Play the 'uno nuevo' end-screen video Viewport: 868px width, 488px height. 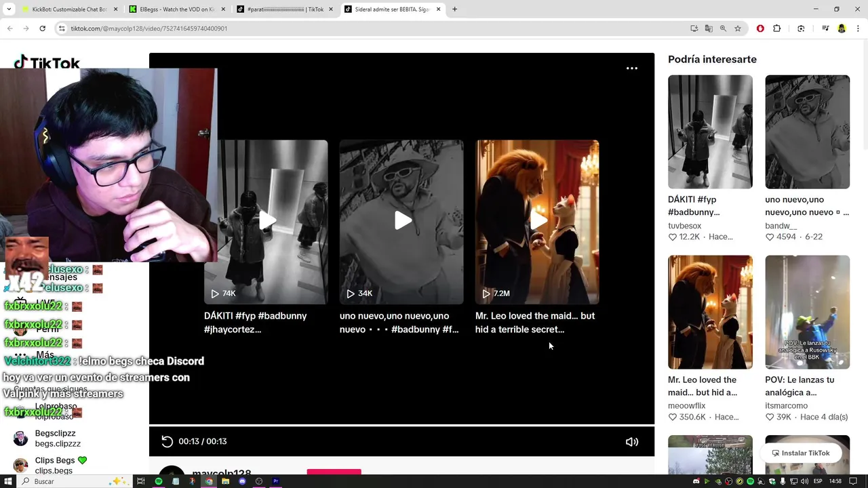pos(401,222)
